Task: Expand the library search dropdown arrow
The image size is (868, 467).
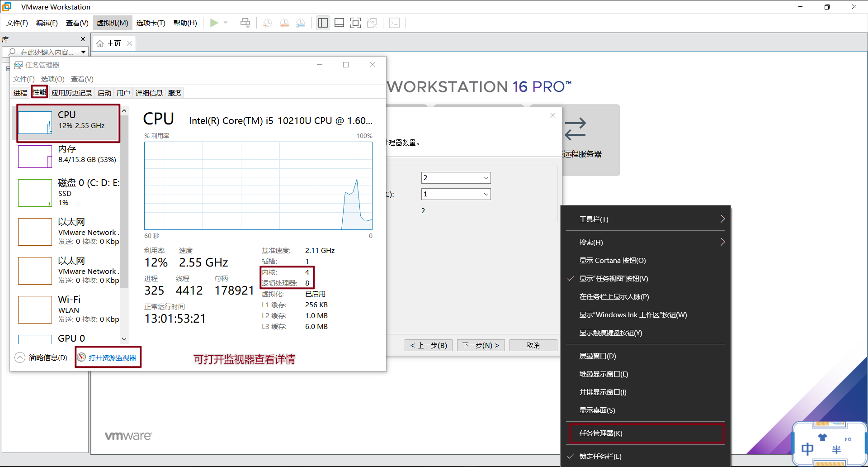Action: click(83, 52)
